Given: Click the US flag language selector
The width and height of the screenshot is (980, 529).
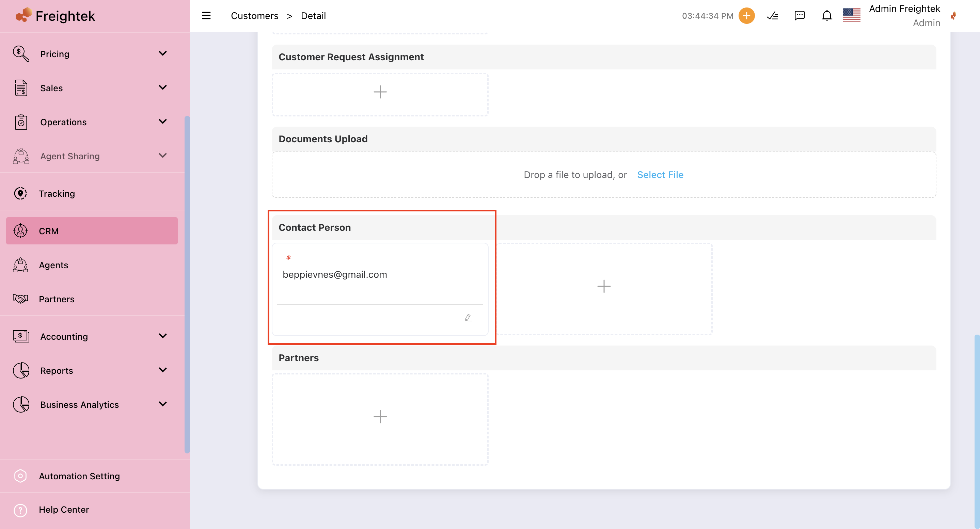Looking at the screenshot, I should coord(851,16).
